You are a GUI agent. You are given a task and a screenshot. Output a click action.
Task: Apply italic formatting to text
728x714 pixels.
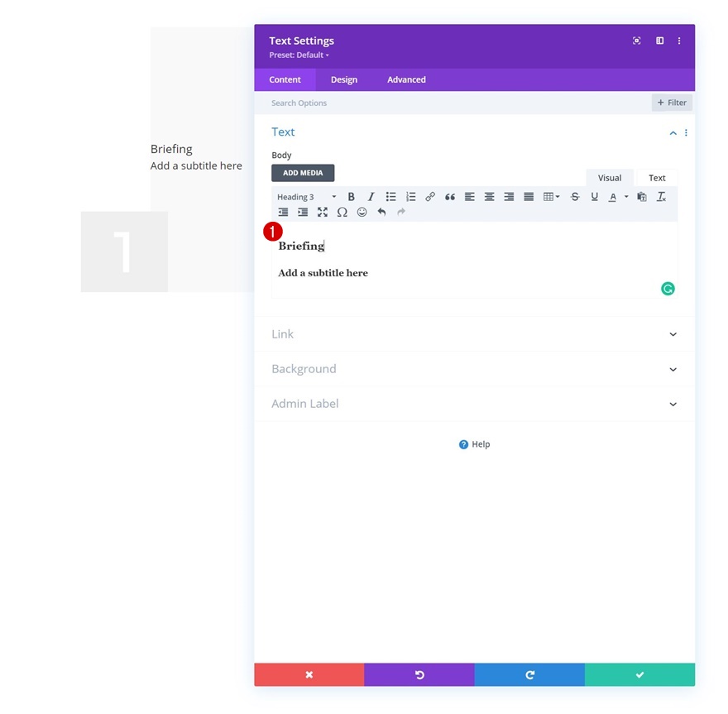click(371, 197)
